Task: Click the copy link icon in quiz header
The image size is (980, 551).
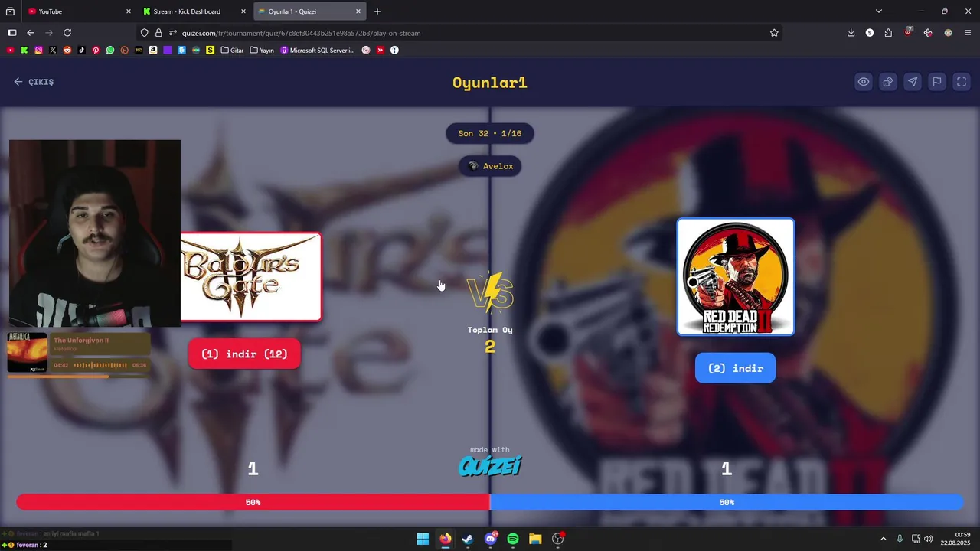Action: tap(888, 82)
